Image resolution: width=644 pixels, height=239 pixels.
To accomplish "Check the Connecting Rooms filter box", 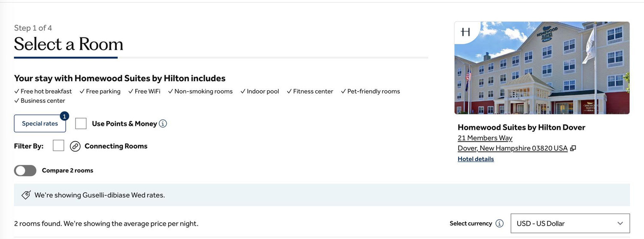I will 58,146.
